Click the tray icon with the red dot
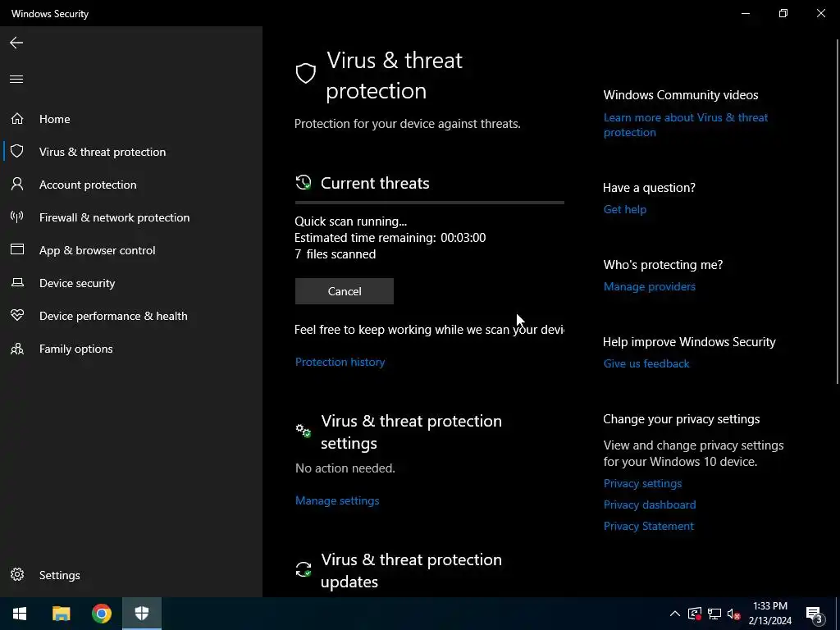 695,614
